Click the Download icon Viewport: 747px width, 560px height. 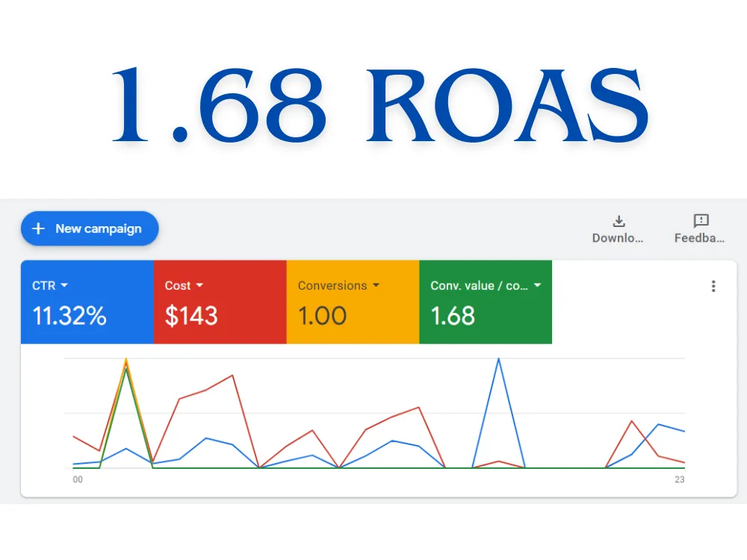[x=619, y=221]
